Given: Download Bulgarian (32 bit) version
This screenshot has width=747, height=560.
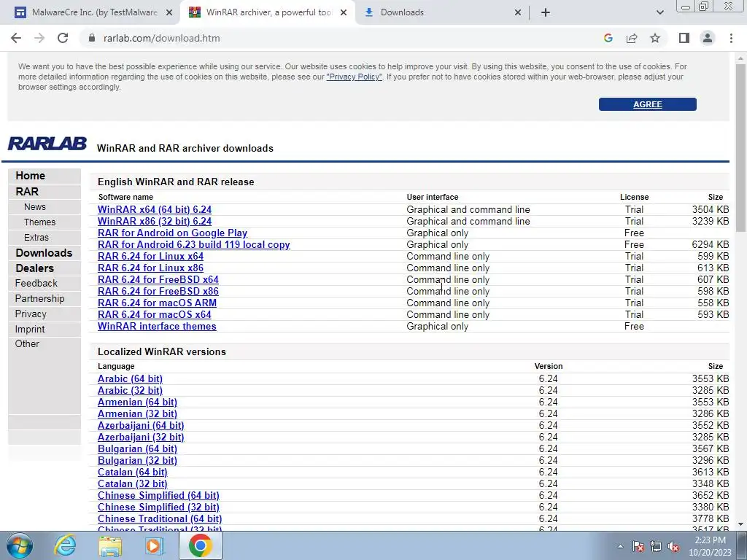Looking at the screenshot, I should click(137, 461).
